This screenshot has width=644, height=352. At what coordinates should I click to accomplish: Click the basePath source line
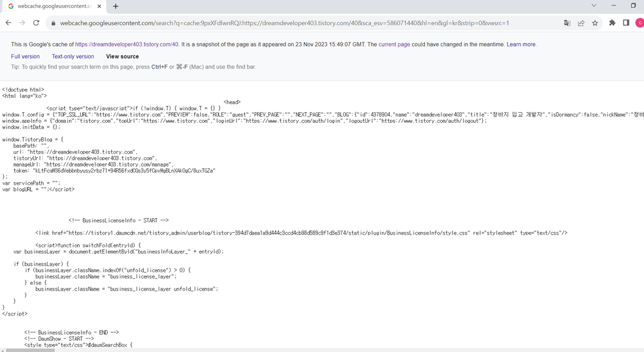pyautogui.click(x=31, y=146)
